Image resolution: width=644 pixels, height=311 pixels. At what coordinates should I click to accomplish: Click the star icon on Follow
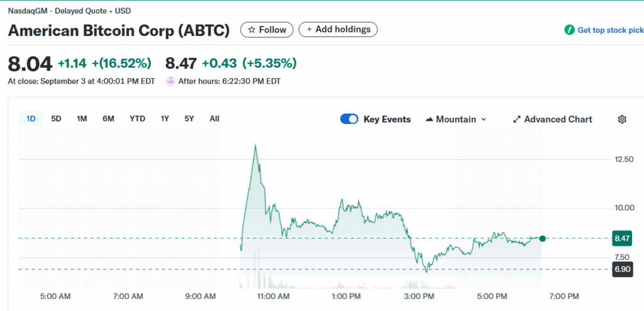pos(252,30)
